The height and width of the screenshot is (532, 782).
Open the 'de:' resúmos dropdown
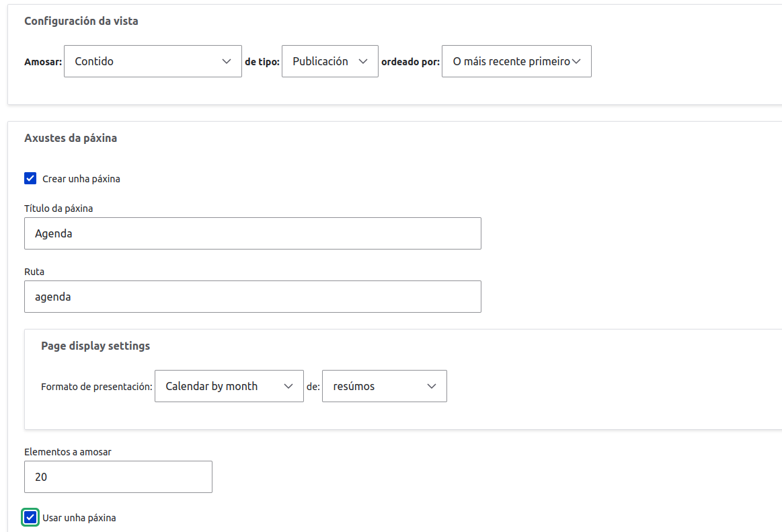pyautogui.click(x=384, y=386)
